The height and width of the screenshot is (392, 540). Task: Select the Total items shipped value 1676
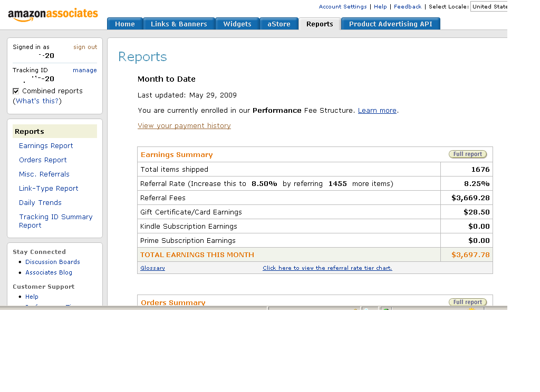480,169
